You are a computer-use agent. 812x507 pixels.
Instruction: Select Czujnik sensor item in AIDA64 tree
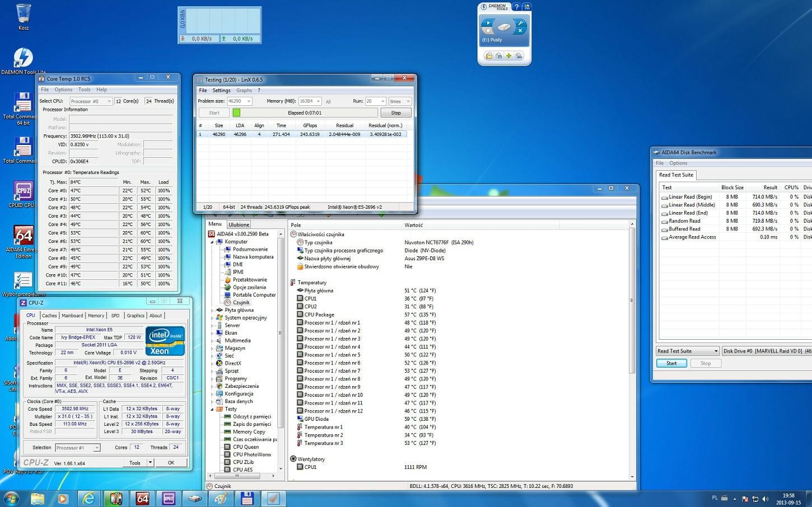coord(241,302)
